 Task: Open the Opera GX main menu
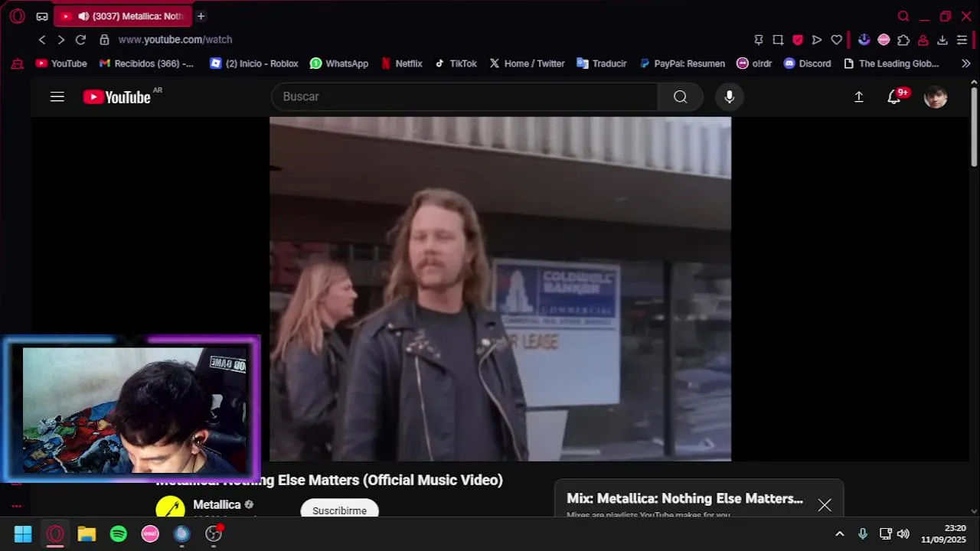(17, 16)
